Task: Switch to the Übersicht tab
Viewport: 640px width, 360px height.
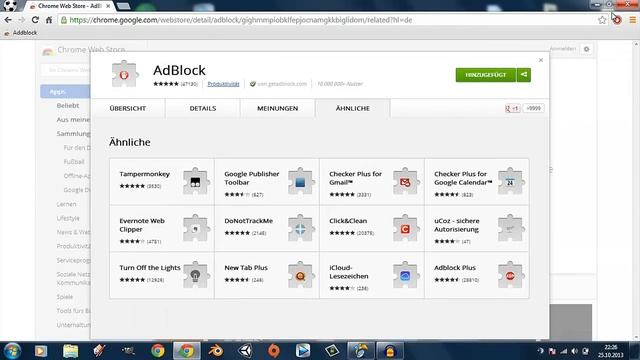Action: pos(128,108)
